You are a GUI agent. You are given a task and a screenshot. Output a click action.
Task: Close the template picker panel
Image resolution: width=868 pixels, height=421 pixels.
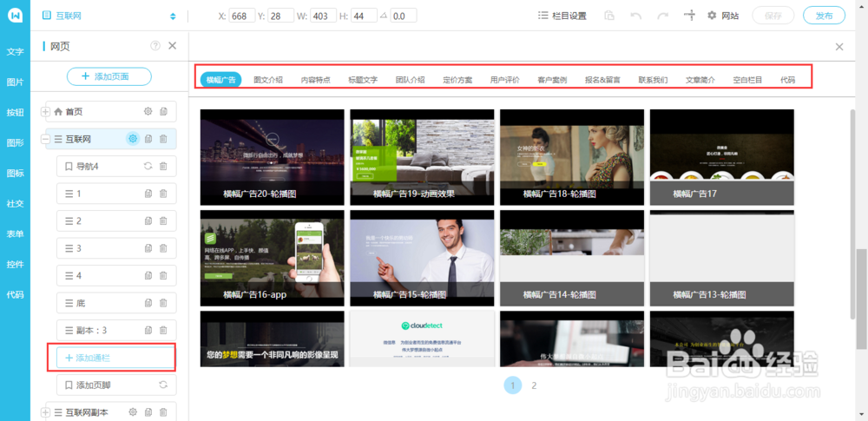pyautogui.click(x=839, y=47)
